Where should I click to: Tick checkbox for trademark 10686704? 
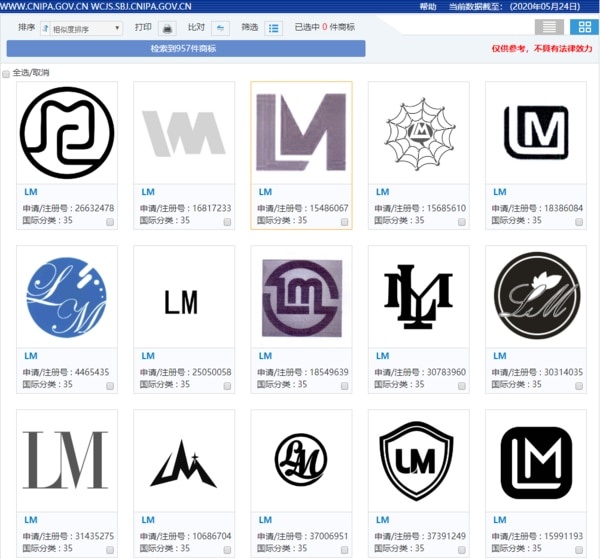click(227, 550)
